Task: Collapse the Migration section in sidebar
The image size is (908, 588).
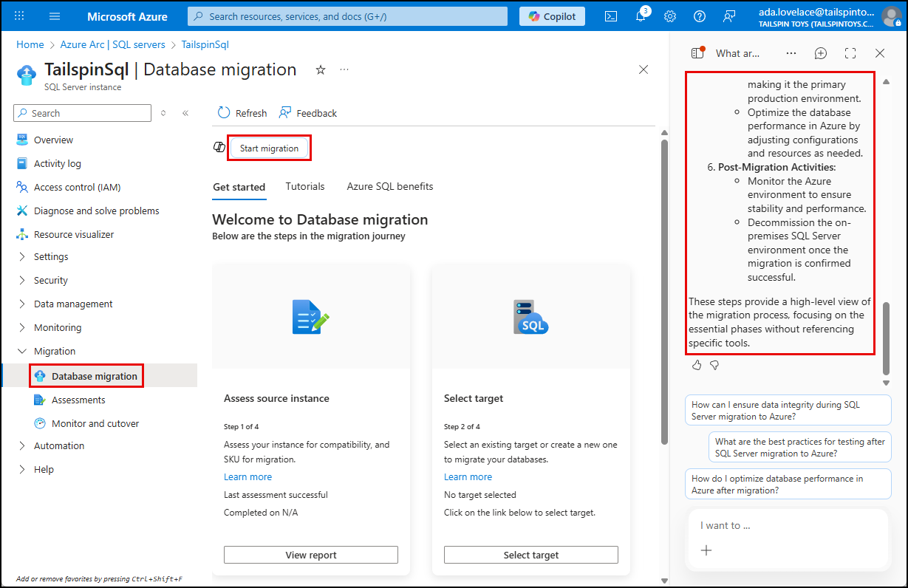Action: coord(22,350)
